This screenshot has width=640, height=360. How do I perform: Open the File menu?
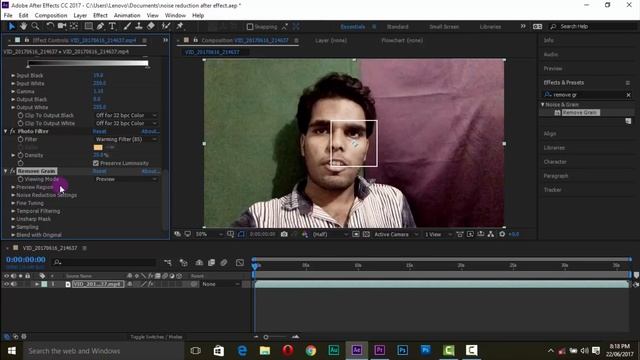point(8,16)
